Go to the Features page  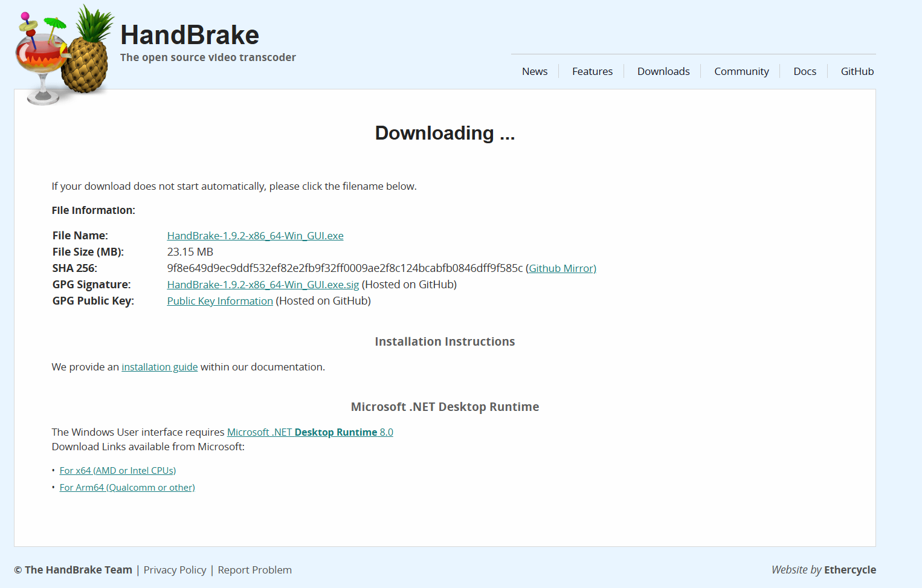pos(592,71)
